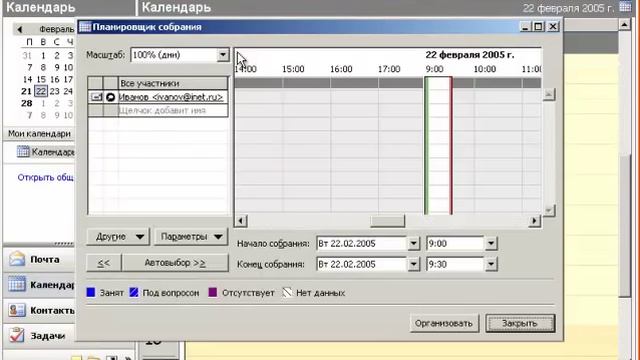The width and height of the screenshot is (640, 360).
Task: Click the calendar icon in the top-right header
Action: [625, 7]
